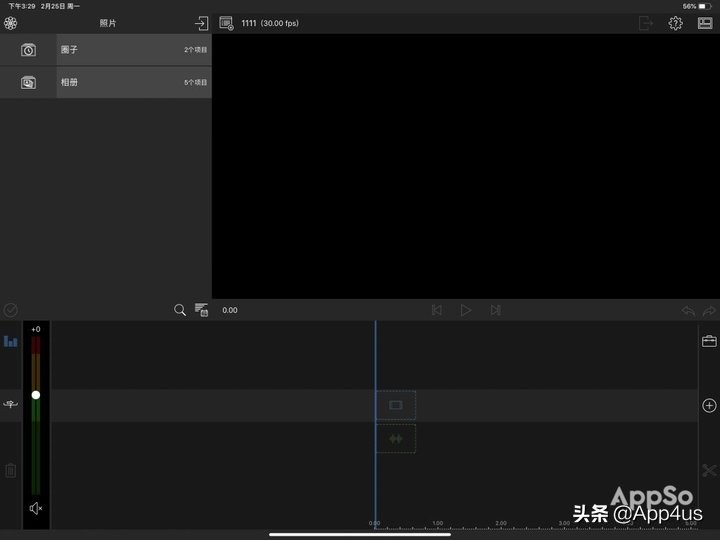720x540 pixels.
Task: Open the sort and filter list icon
Action: (201, 310)
